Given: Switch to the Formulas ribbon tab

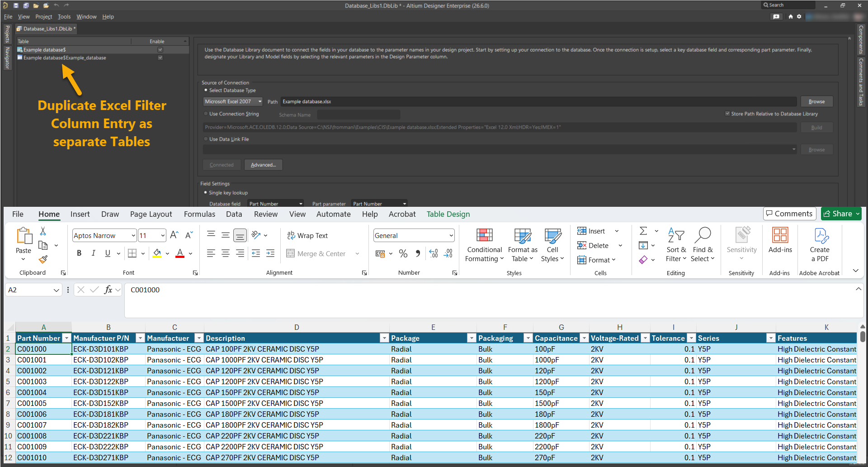Looking at the screenshot, I should point(199,214).
